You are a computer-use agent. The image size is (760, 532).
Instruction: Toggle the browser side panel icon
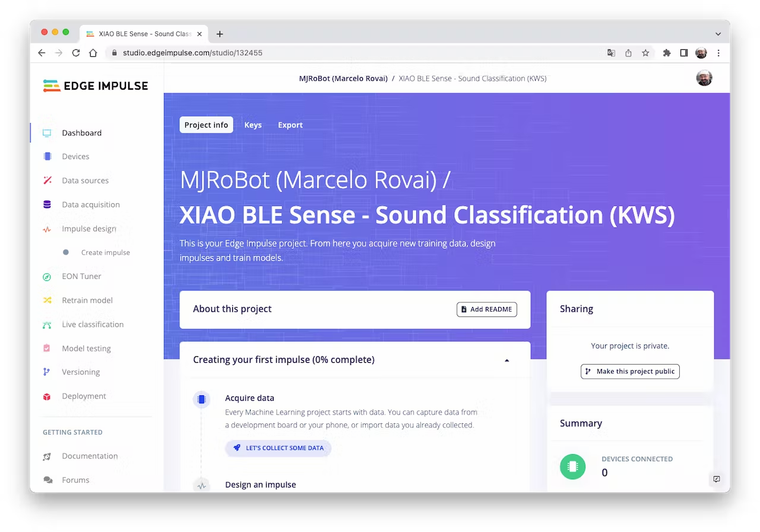(684, 53)
